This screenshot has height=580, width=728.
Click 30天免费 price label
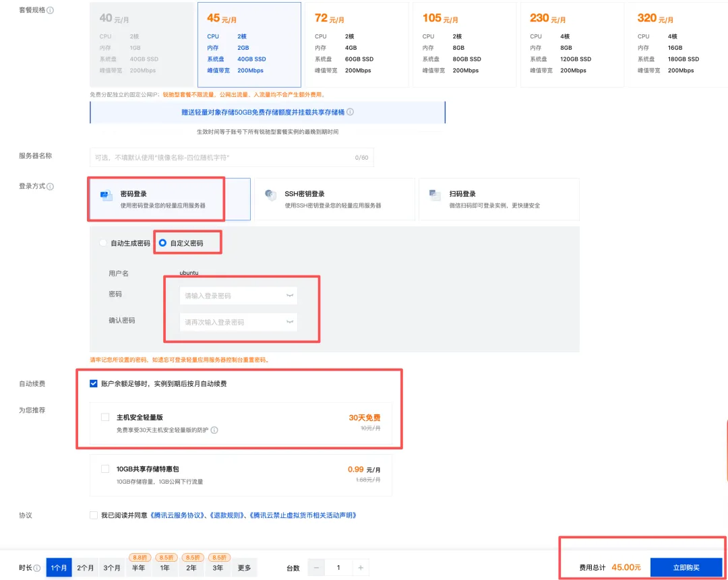click(x=365, y=418)
